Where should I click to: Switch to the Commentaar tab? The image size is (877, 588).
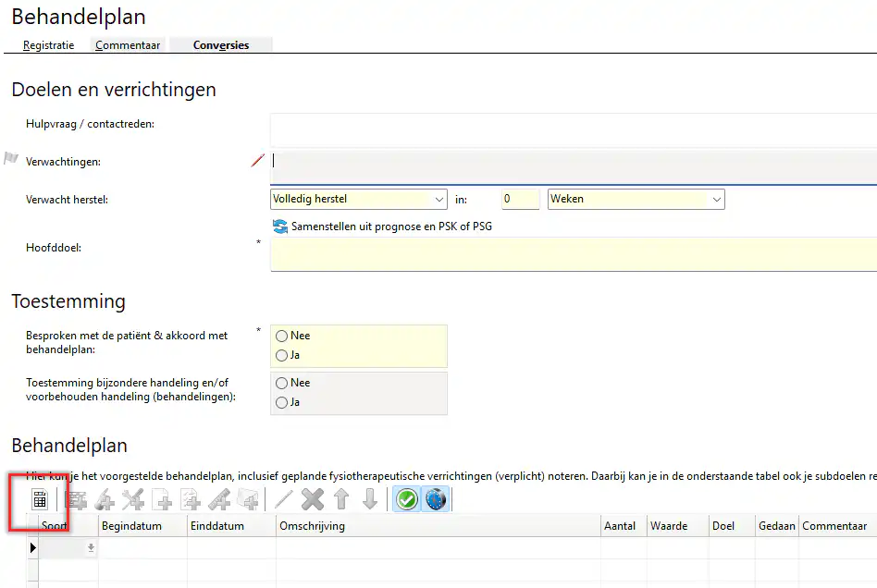(128, 45)
